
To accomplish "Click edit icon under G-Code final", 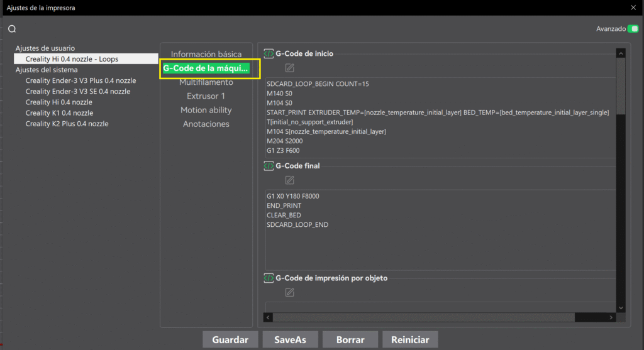I will click(289, 180).
